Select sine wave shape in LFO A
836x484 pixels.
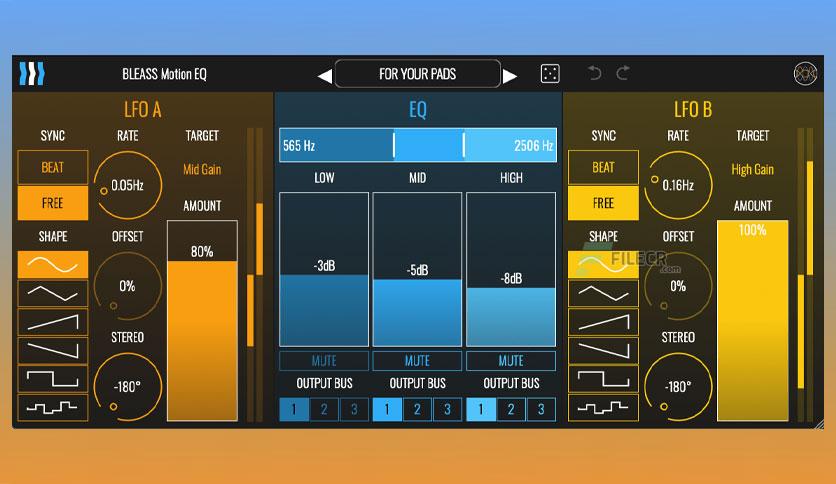[x=53, y=264]
